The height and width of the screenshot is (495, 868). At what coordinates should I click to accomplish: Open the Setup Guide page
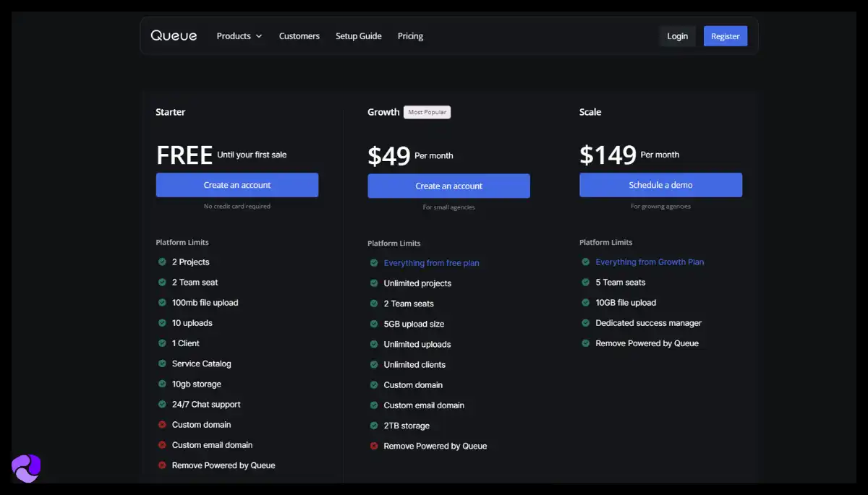tap(358, 36)
